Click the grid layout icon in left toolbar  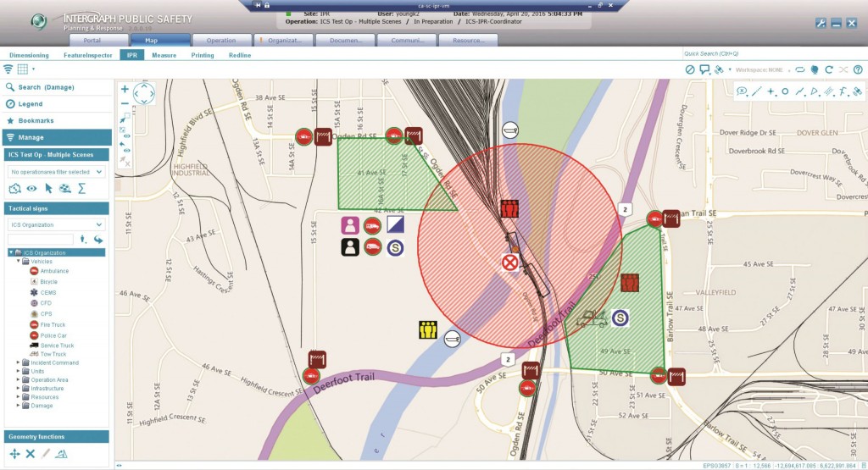point(23,69)
